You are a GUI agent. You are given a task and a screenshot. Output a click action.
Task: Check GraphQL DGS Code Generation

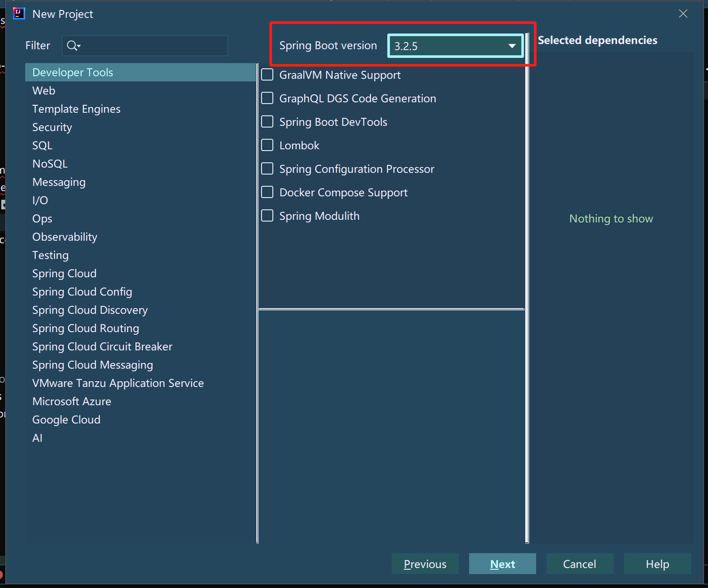coord(267,98)
